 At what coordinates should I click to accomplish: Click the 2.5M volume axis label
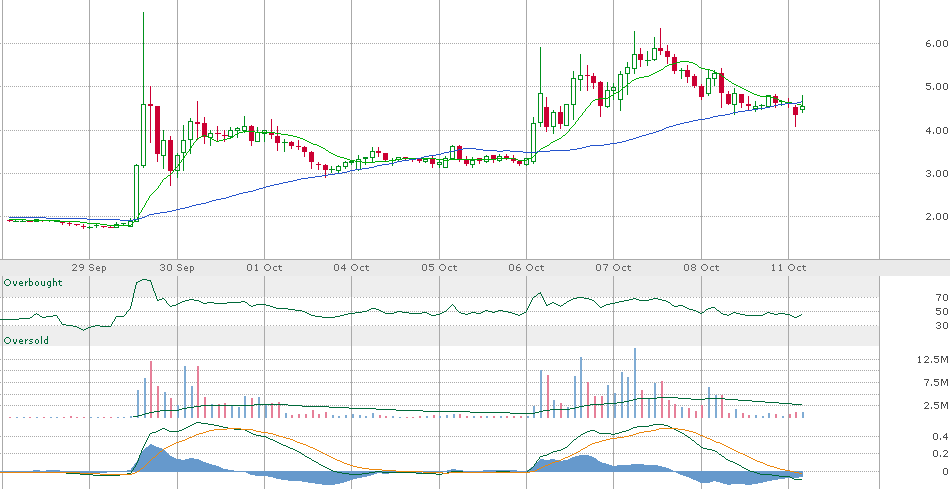coord(937,405)
